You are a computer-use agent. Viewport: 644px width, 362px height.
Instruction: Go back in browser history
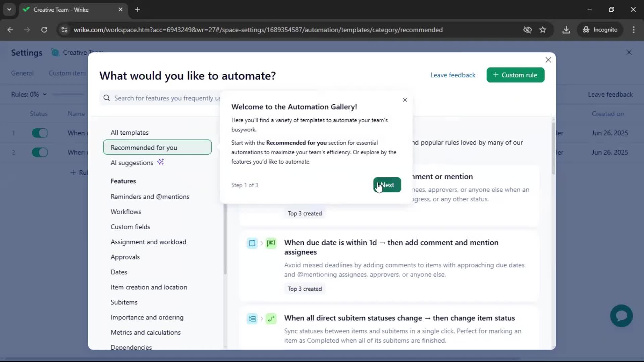(10, 30)
